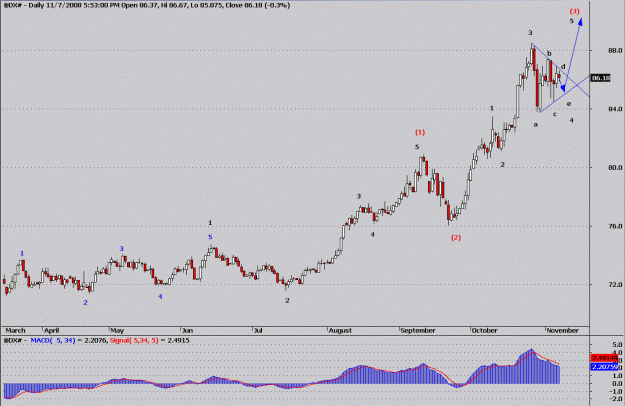This screenshot has width=625, height=406.
Task: Click the chart title text starting '@DX# - Daily 11/7/2008'
Action: (x=147, y=5)
